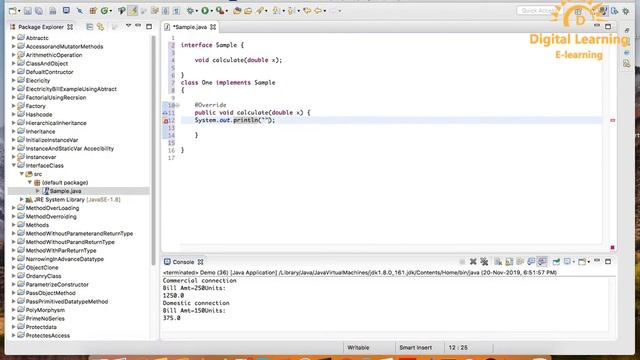Image resolution: width=640 pixels, height=360 pixels.
Task: Click the New Java Class green icon
Action: [104, 11]
